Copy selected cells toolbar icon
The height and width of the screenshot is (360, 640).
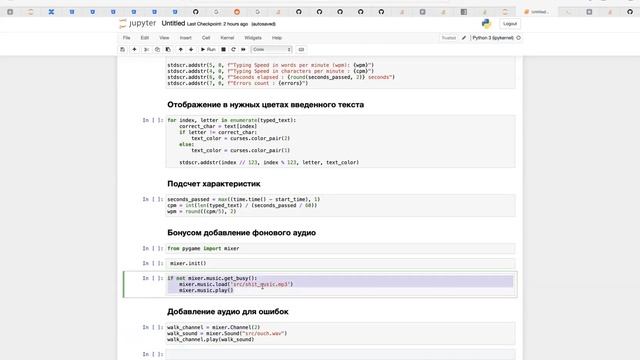coord(157,49)
